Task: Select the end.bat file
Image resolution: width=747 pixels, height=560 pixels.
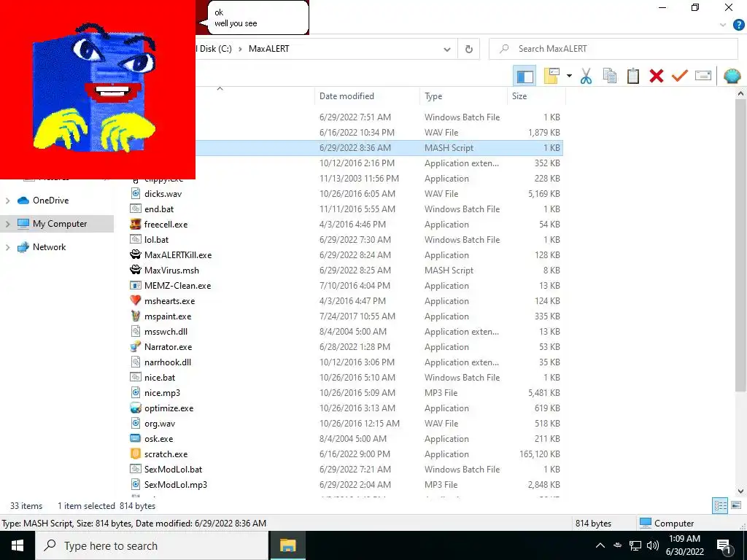Action: click(158, 209)
